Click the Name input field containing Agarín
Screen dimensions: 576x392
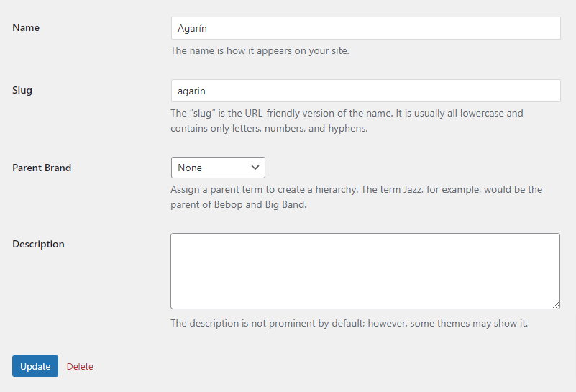[x=365, y=28]
